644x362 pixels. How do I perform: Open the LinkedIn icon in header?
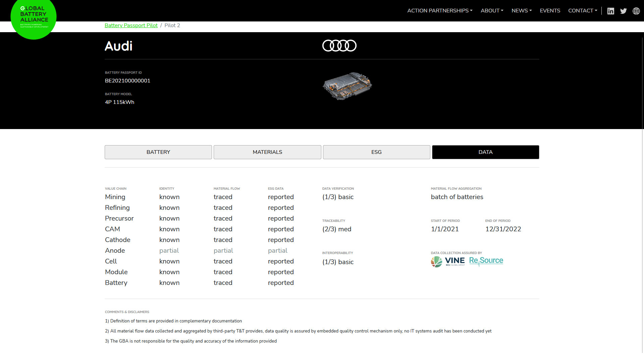click(x=610, y=11)
